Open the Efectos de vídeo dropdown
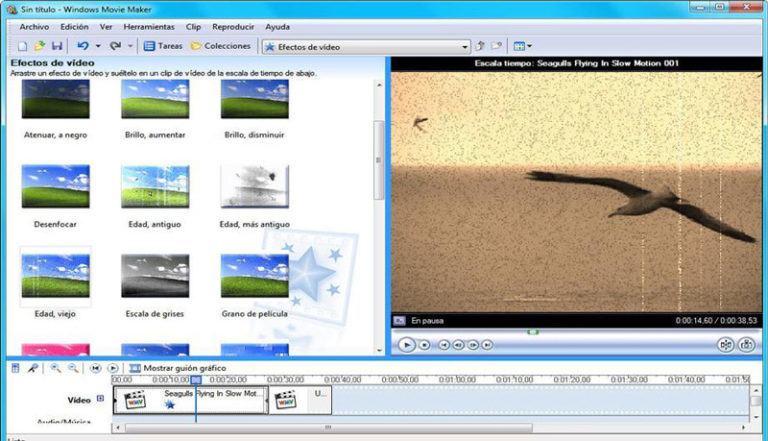Image resolution: width=768 pixels, height=441 pixels. coord(366,47)
